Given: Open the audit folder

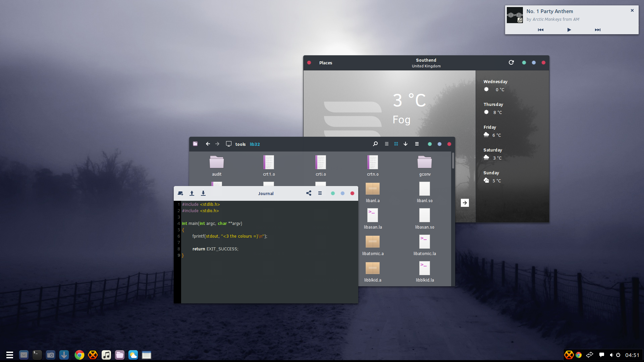Looking at the screenshot, I should 217,166.
